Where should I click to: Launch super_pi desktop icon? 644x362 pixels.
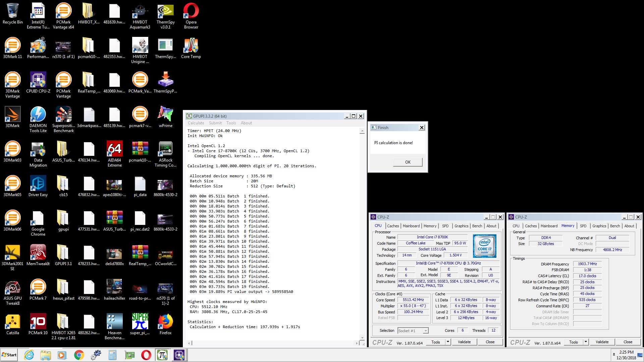[x=140, y=324]
